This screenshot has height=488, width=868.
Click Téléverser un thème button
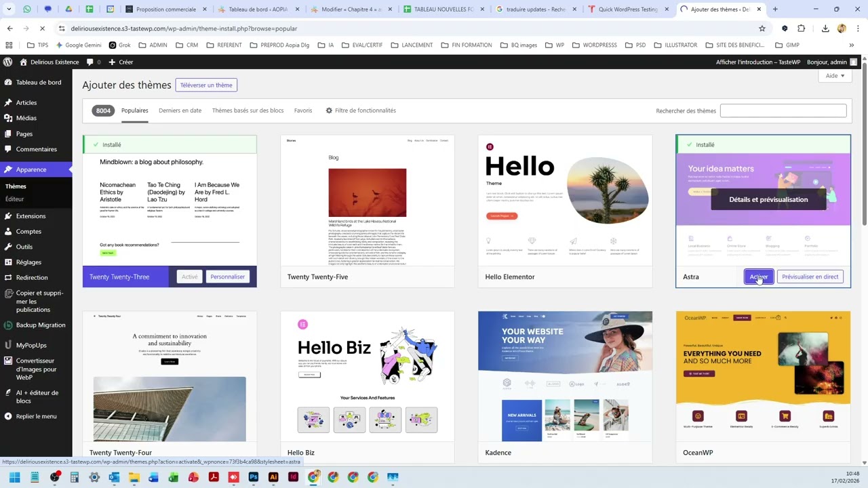206,85
